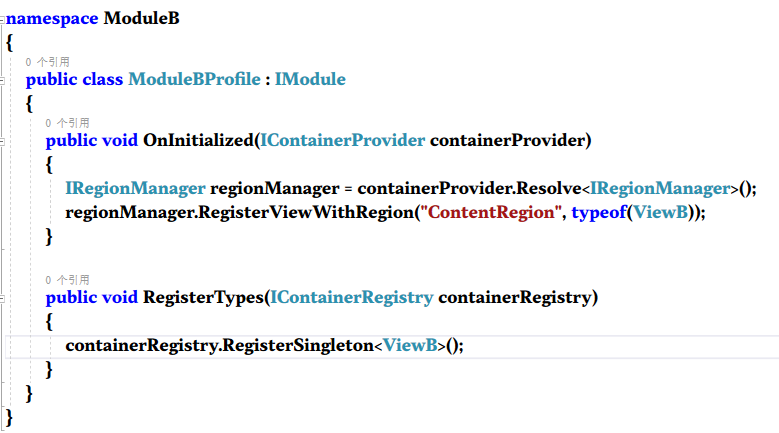Click the Resolve method call
779x433 pixels.
tap(549, 188)
